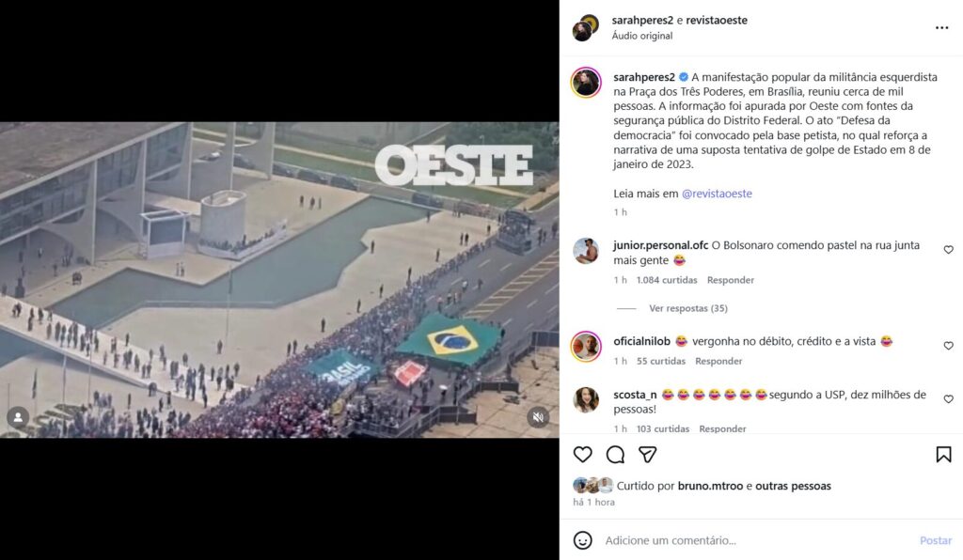Show tagged people icon on video

tap(18, 417)
